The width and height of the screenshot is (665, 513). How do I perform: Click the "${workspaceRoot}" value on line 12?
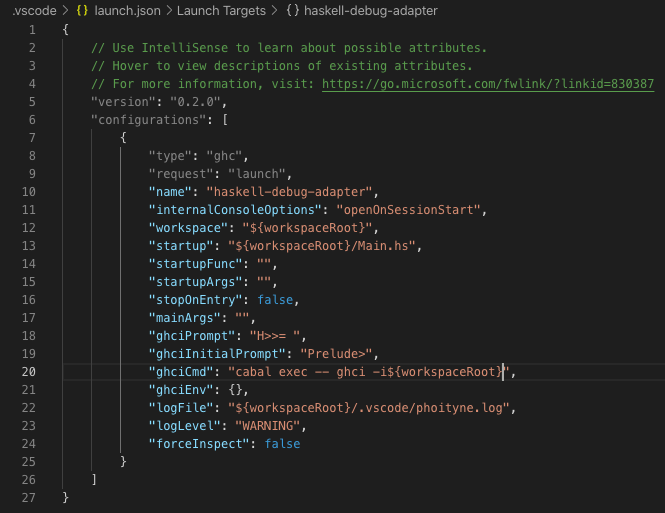(307, 228)
